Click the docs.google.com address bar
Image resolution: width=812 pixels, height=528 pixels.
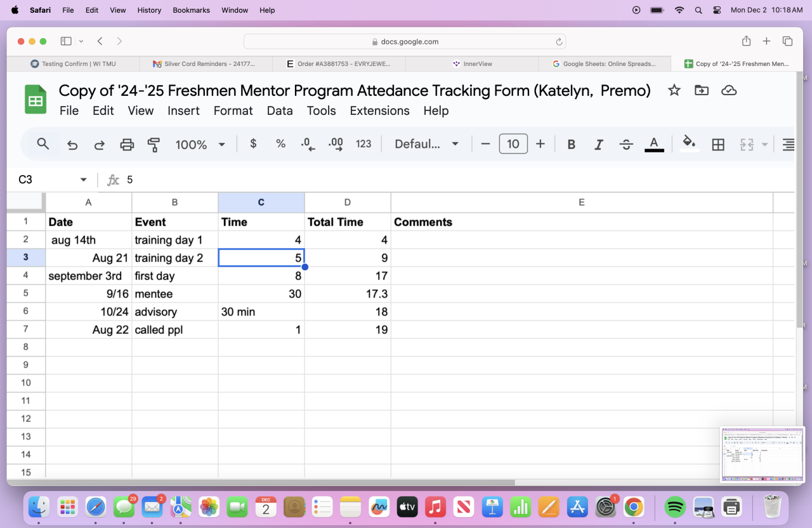(x=405, y=41)
